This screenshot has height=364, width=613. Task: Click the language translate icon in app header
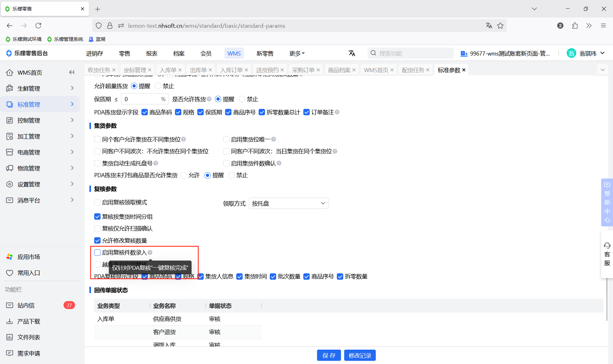352,53
